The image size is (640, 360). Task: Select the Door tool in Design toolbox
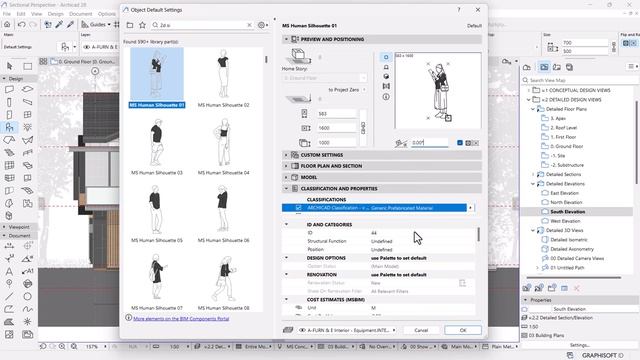click(x=9, y=115)
